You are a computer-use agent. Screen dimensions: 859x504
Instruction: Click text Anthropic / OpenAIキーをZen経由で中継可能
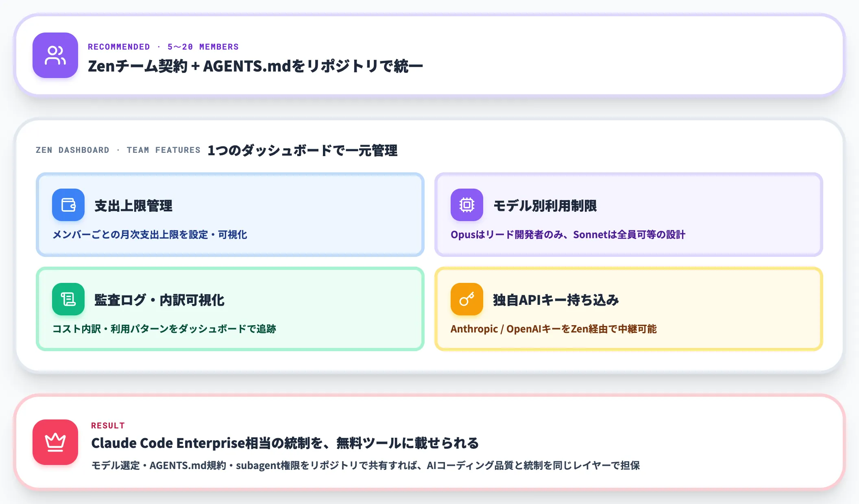(554, 329)
